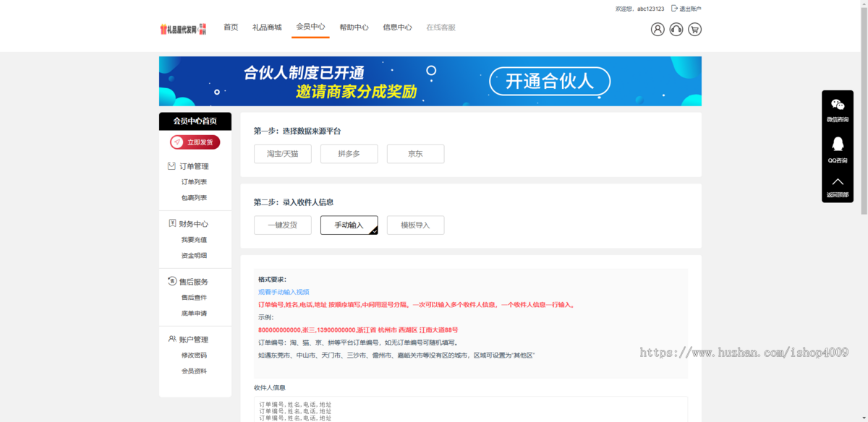Image resolution: width=868 pixels, height=422 pixels.
Task: Click the 财务中心 sidebar heading
Action: point(194,224)
